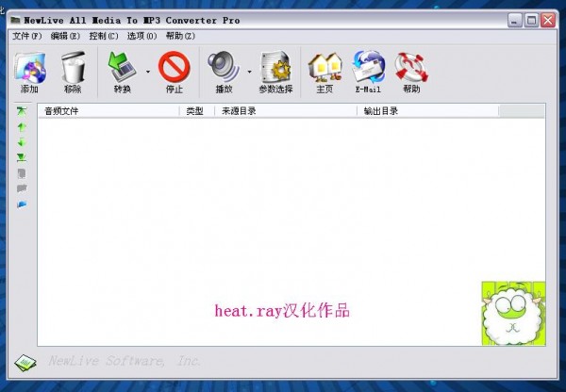Open the 帮助(Z) menu in menu bar
The width and height of the screenshot is (566, 392).
180,36
